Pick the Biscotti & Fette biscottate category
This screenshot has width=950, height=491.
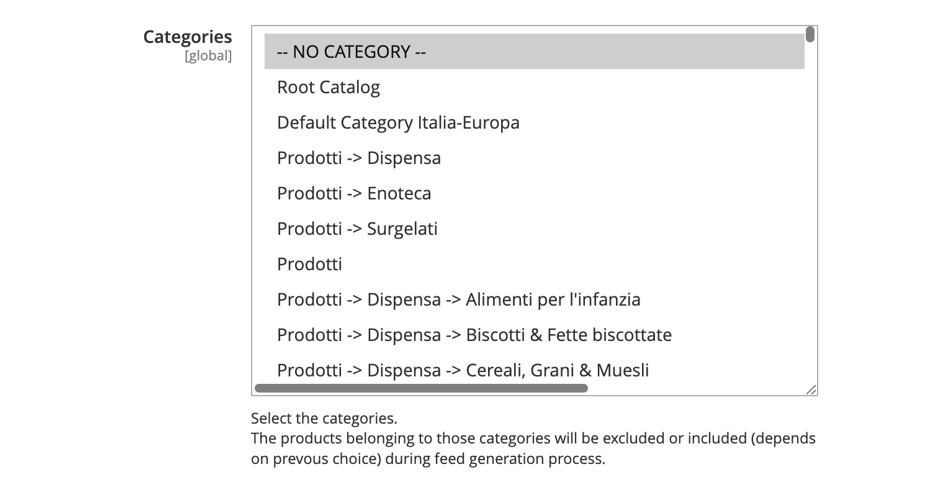click(x=474, y=335)
